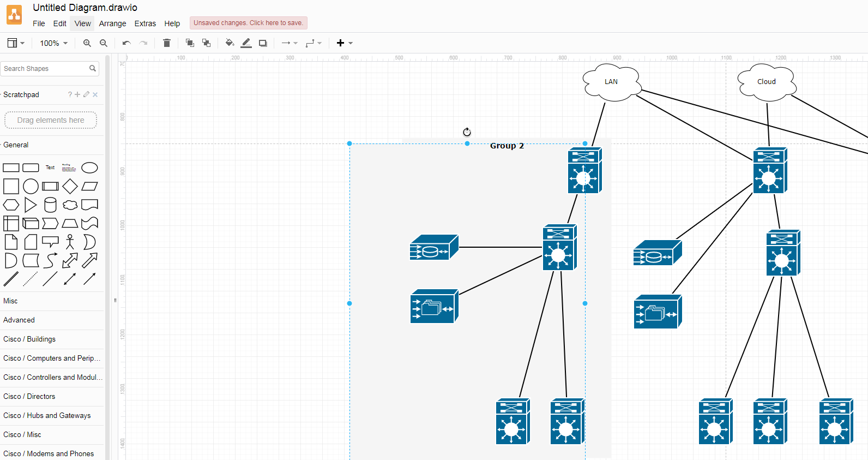Click the line color pencil icon
Image resolution: width=868 pixels, height=460 pixels.
(x=246, y=43)
